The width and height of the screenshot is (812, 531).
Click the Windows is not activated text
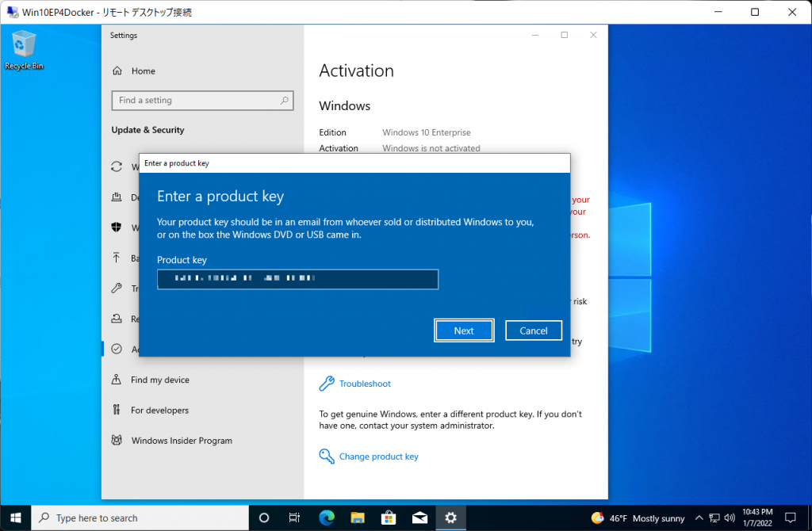431,148
